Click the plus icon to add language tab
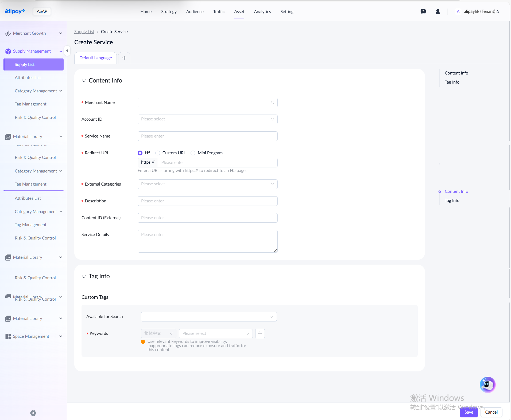This screenshot has width=511, height=420. (124, 58)
